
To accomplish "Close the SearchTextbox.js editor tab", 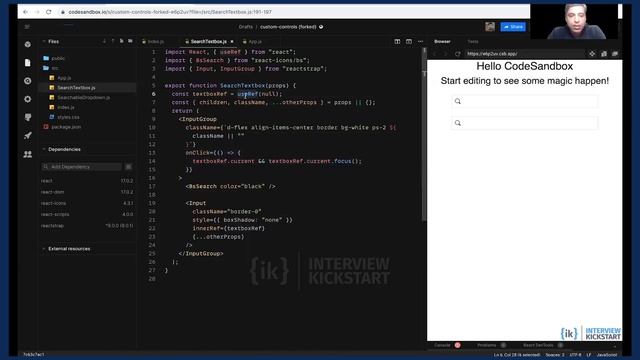I will (x=232, y=42).
